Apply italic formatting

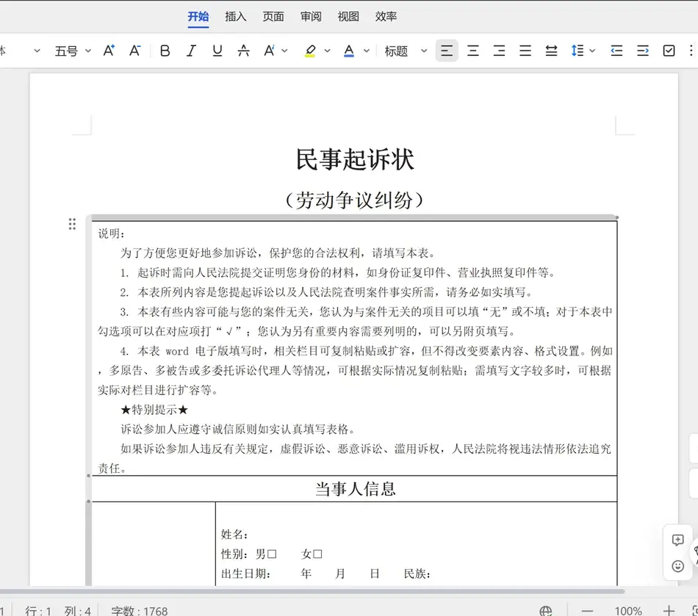click(191, 51)
